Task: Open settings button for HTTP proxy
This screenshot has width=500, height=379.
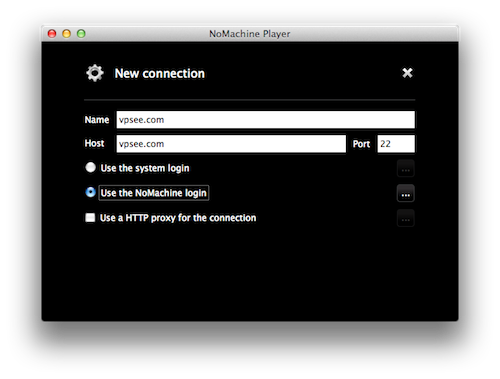Action: pyautogui.click(x=406, y=218)
